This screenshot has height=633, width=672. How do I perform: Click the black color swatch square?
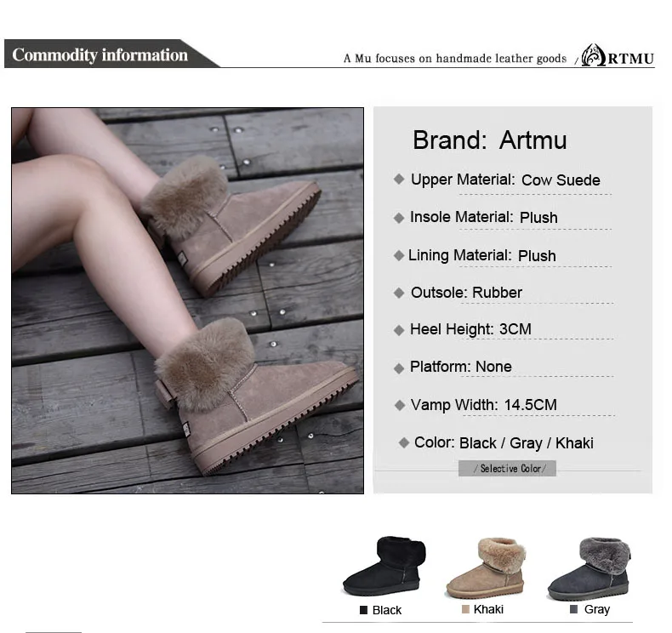tap(363, 610)
